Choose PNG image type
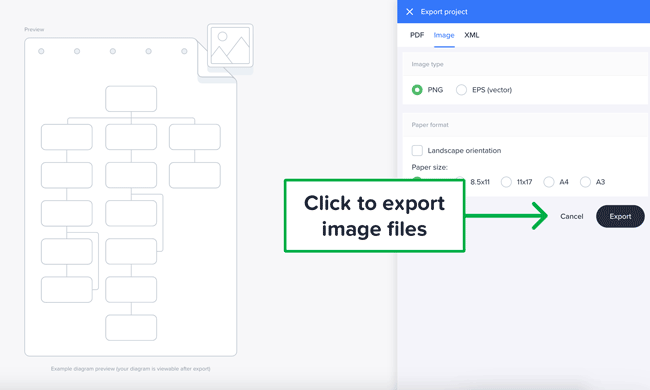Screen dimensions: 650x390 (x=417, y=90)
